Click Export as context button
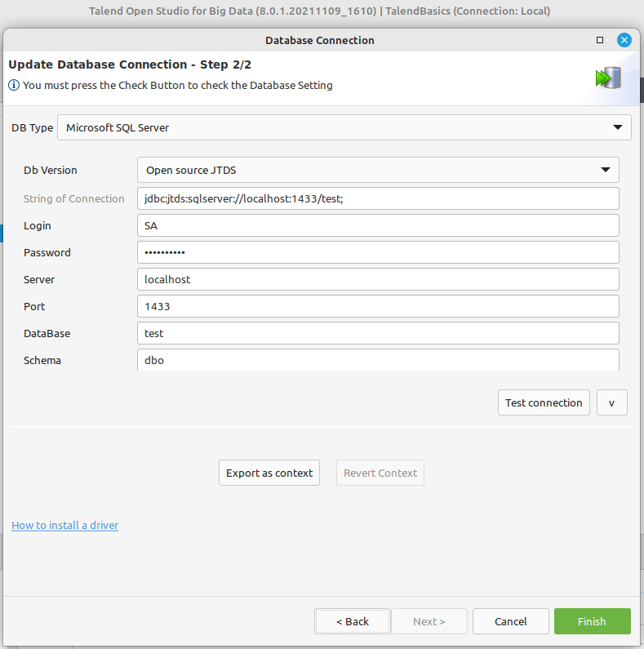This screenshot has height=649, width=644. [x=269, y=473]
